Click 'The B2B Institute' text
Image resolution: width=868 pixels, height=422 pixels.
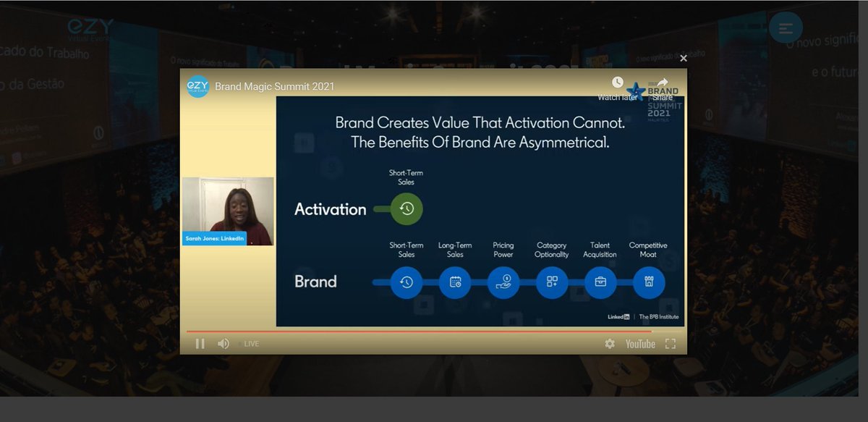click(x=659, y=317)
